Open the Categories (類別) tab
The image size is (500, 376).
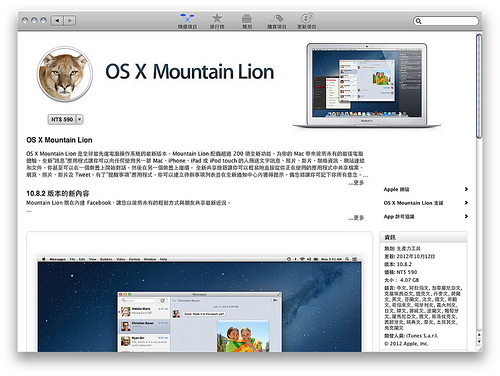point(247,21)
